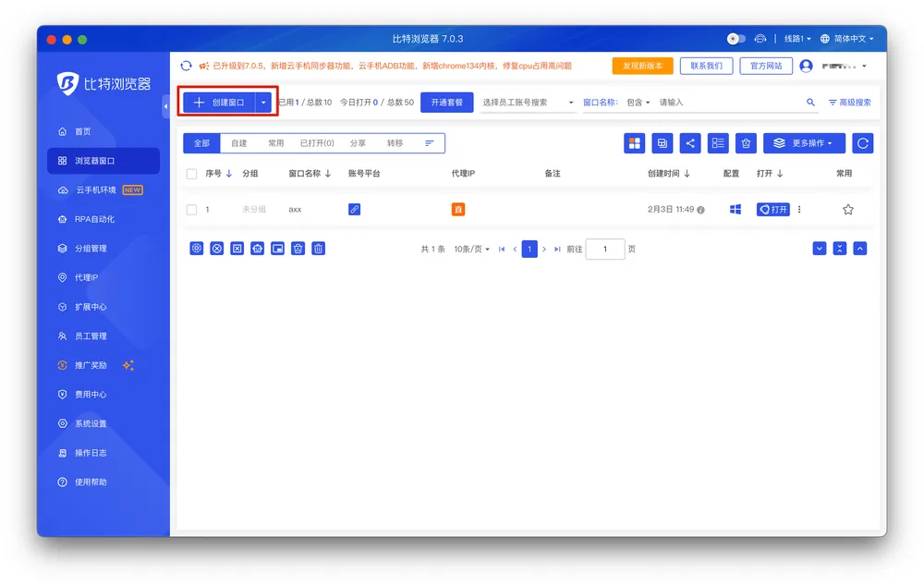Switch to the 已打开(0) tab
Viewport: 924px width, 586px height.
click(316, 143)
